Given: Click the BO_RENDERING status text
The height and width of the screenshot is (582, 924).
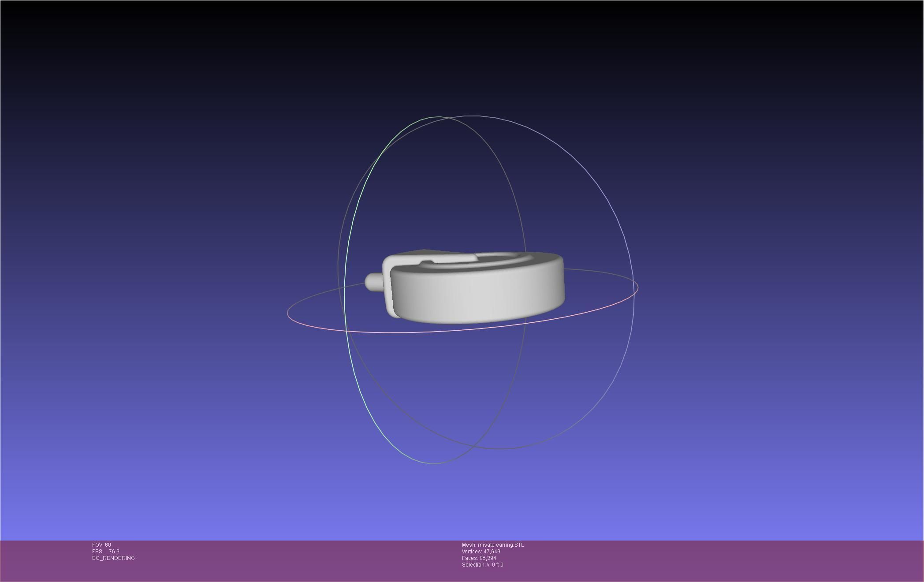Looking at the screenshot, I should tap(113, 558).
